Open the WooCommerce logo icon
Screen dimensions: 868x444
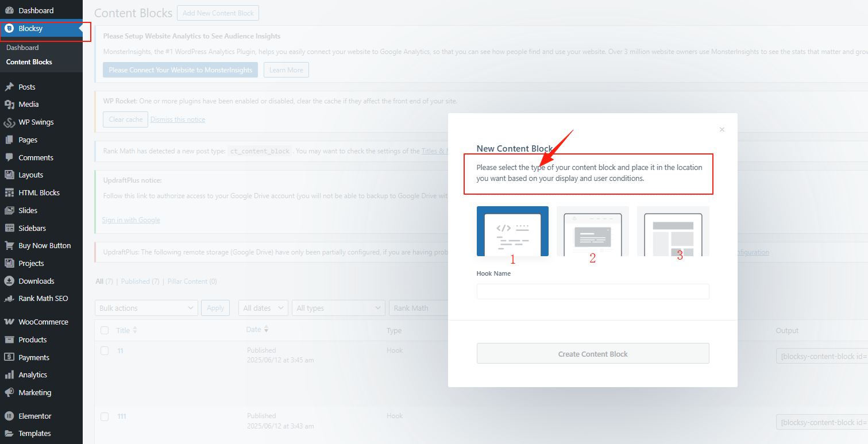point(9,322)
